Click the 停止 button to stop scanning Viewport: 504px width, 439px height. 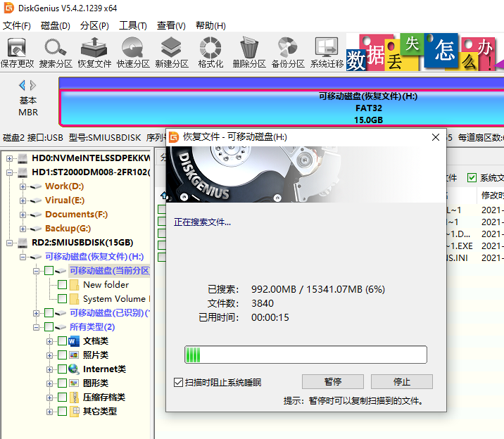402,382
